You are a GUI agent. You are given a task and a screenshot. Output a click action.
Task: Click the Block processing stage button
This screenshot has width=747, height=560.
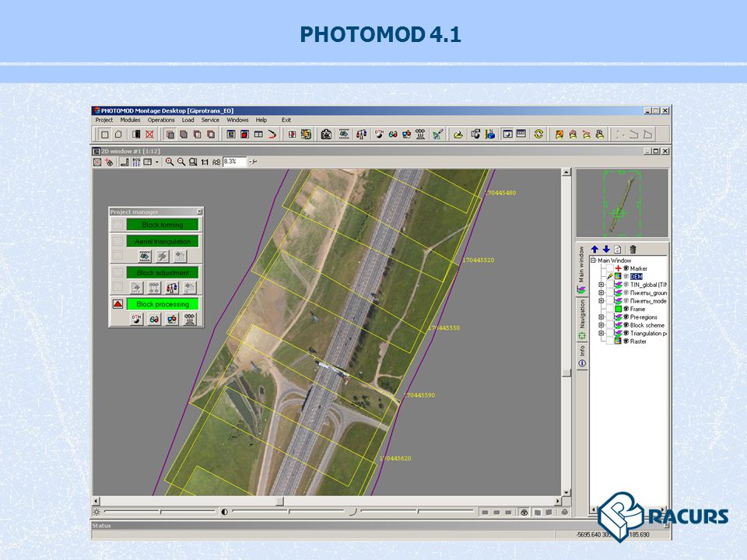click(163, 304)
